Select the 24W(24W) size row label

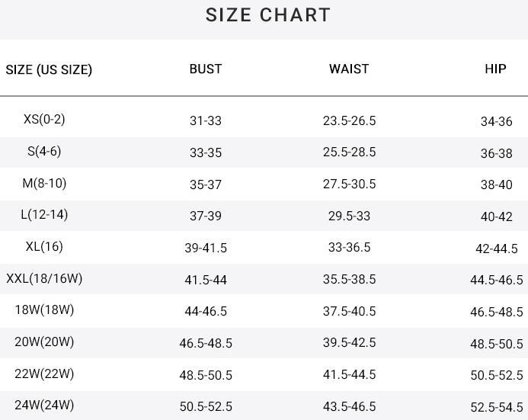(44, 405)
